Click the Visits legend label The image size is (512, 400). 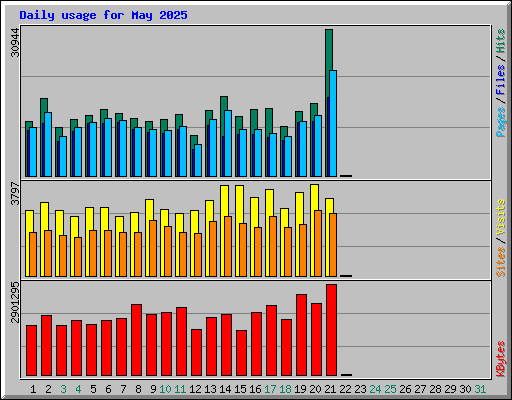click(x=501, y=217)
